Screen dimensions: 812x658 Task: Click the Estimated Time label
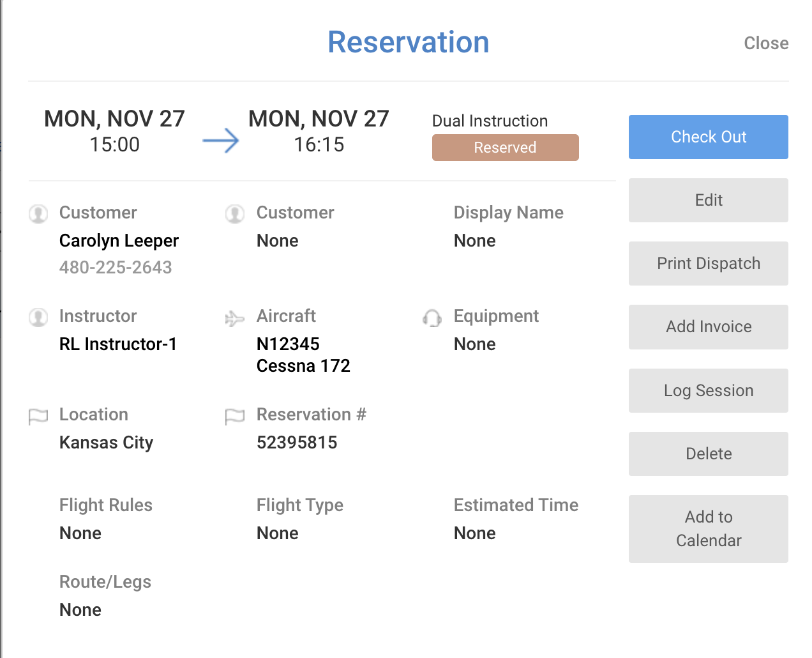coord(516,505)
